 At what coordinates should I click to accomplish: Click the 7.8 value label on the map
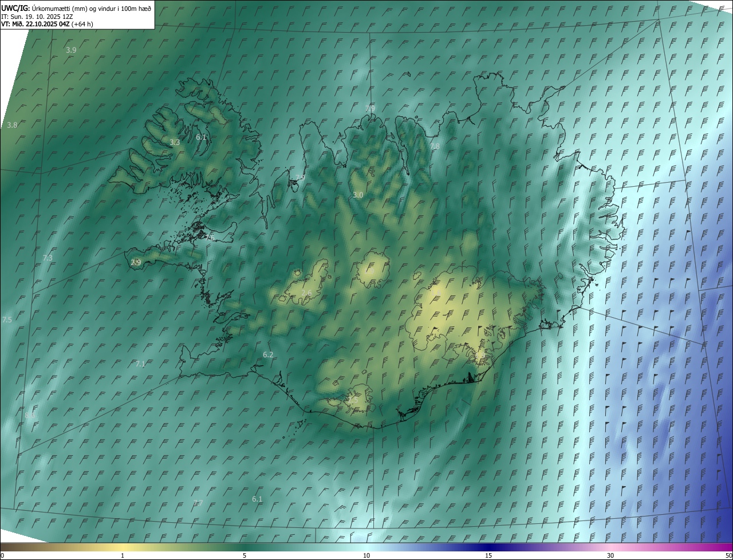pos(435,147)
